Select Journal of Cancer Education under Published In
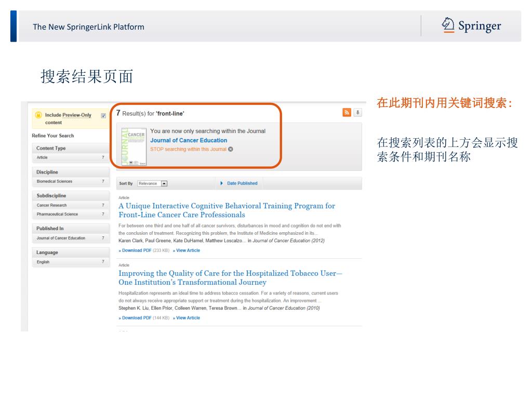The width and height of the screenshot is (532, 399). 71,238
